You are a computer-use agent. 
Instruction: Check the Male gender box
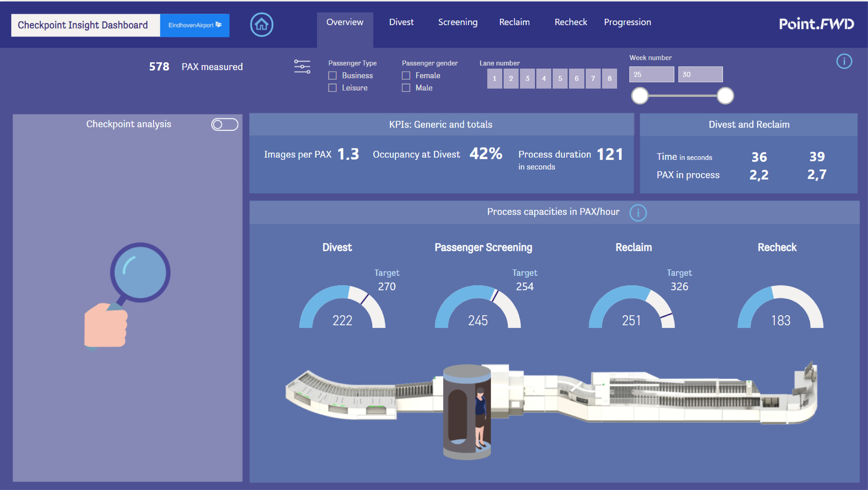[406, 88]
